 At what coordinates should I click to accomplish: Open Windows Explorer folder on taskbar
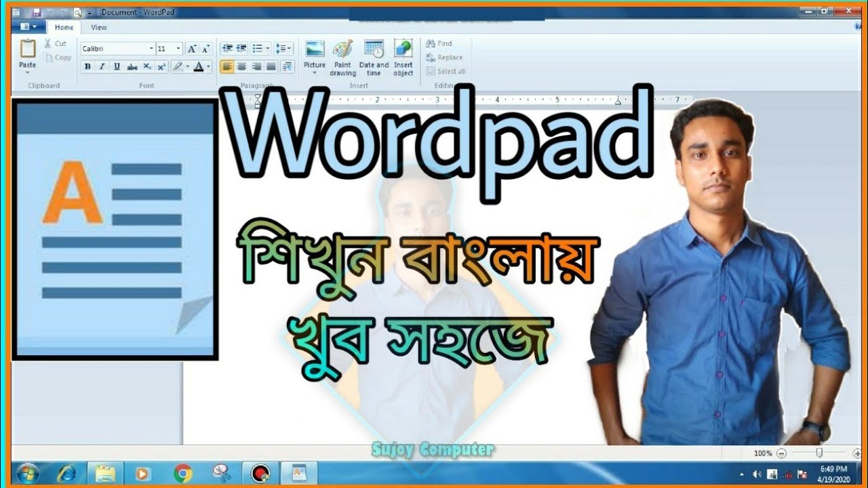pos(104,472)
